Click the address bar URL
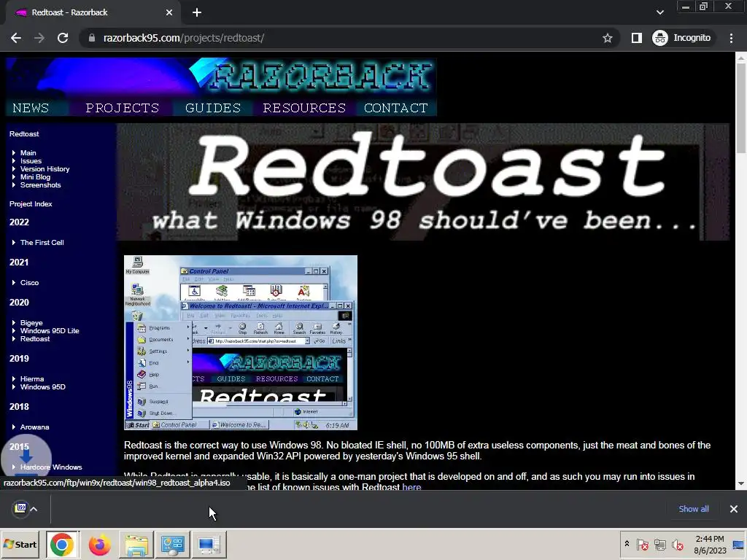The image size is (747, 560). (x=184, y=38)
